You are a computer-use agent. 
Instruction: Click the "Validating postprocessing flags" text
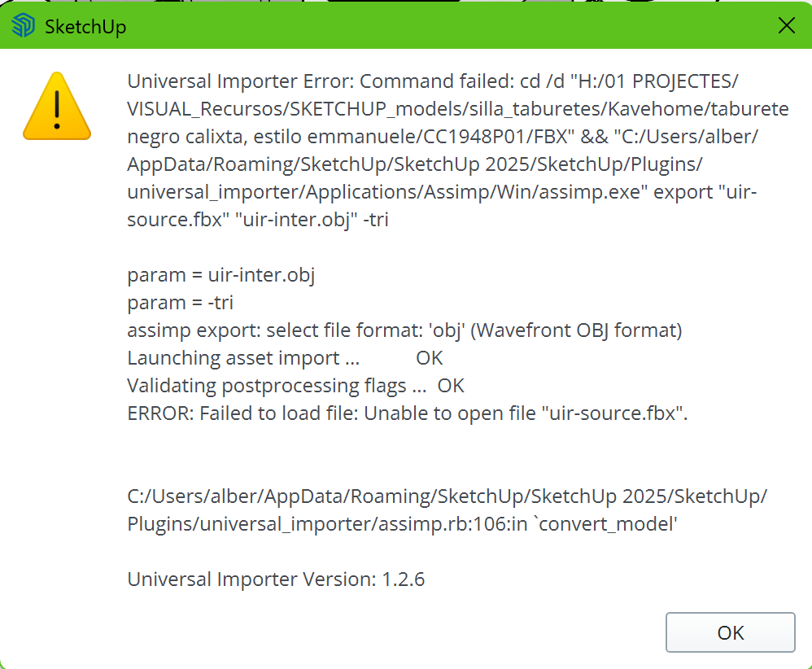click(277, 386)
